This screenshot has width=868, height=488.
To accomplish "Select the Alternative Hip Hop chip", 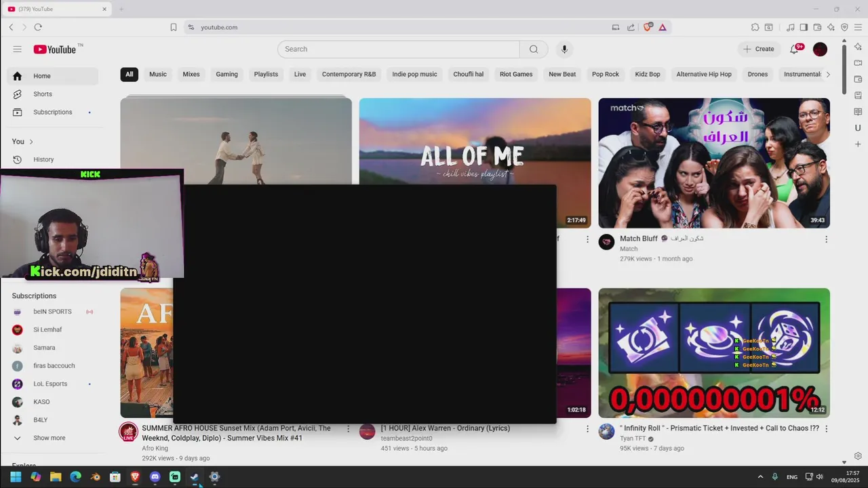I will [704, 74].
